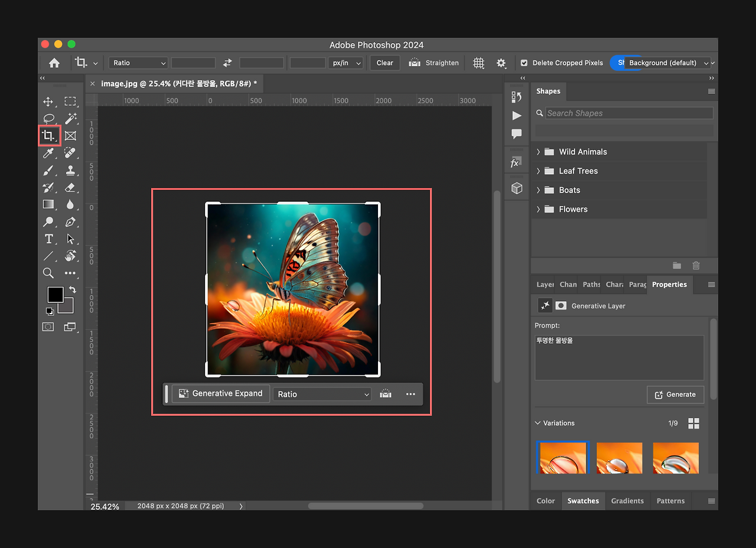Select the Gradient tool
Image resolution: width=756 pixels, height=548 pixels.
pyautogui.click(x=48, y=204)
